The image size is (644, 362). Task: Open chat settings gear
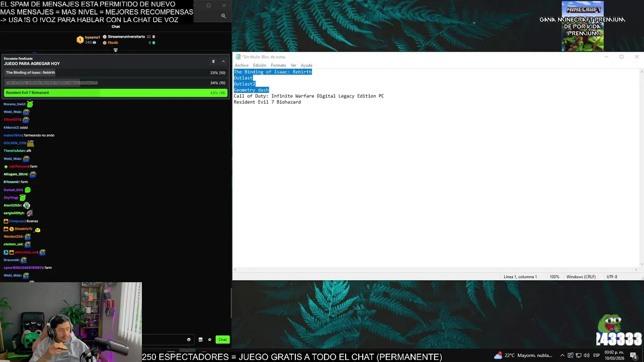click(x=210, y=339)
